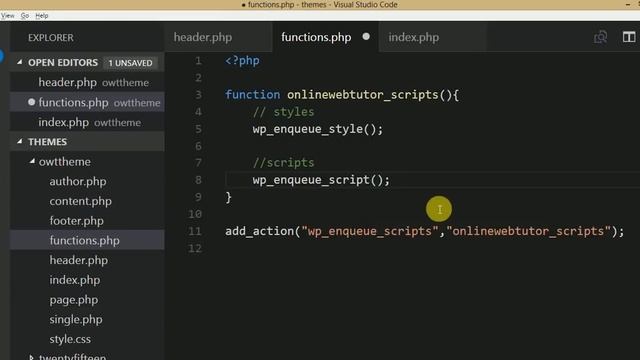Click the 1 UNSAVED badge
The image size is (640, 360).
coord(130,63)
